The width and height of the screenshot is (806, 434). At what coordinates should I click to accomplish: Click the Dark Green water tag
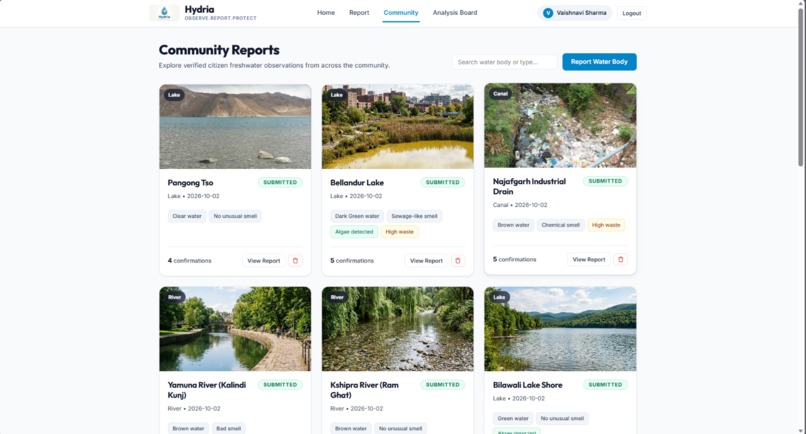[x=357, y=216]
